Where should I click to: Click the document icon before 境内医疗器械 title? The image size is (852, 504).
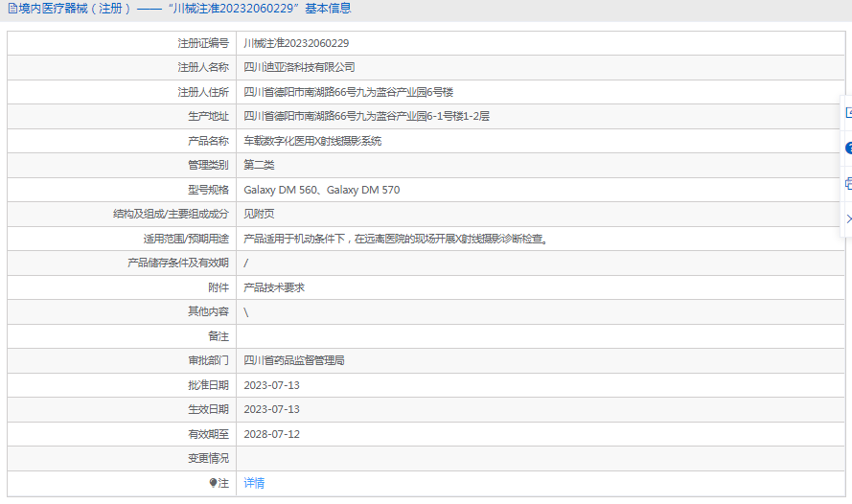12,9
